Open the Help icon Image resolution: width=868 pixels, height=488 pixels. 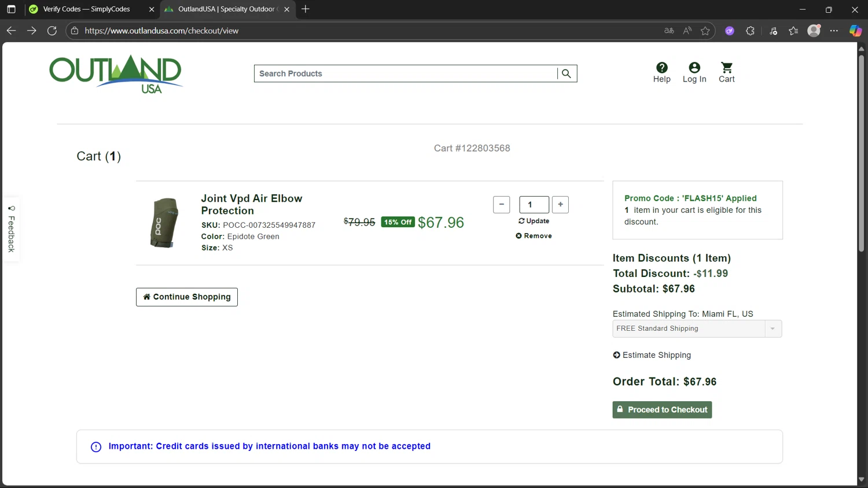pos(662,72)
